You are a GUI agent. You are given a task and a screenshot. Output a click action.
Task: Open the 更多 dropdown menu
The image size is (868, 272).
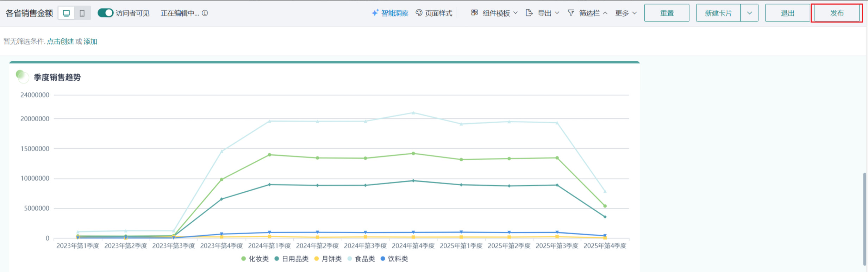(x=626, y=13)
